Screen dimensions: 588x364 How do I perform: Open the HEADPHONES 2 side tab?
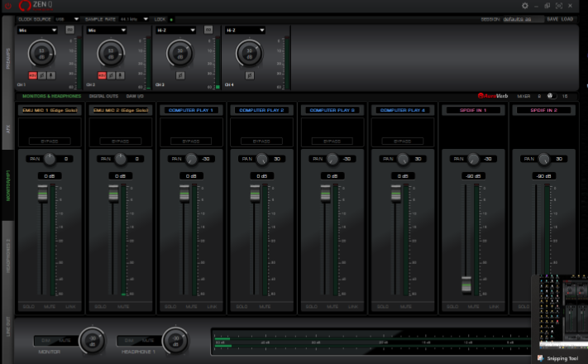[x=8, y=256]
